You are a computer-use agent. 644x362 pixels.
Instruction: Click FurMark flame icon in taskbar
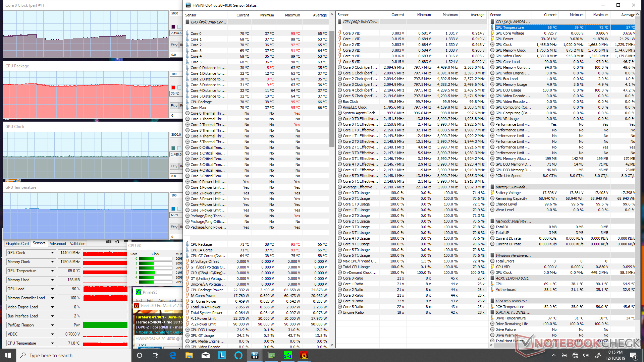pos(304,355)
